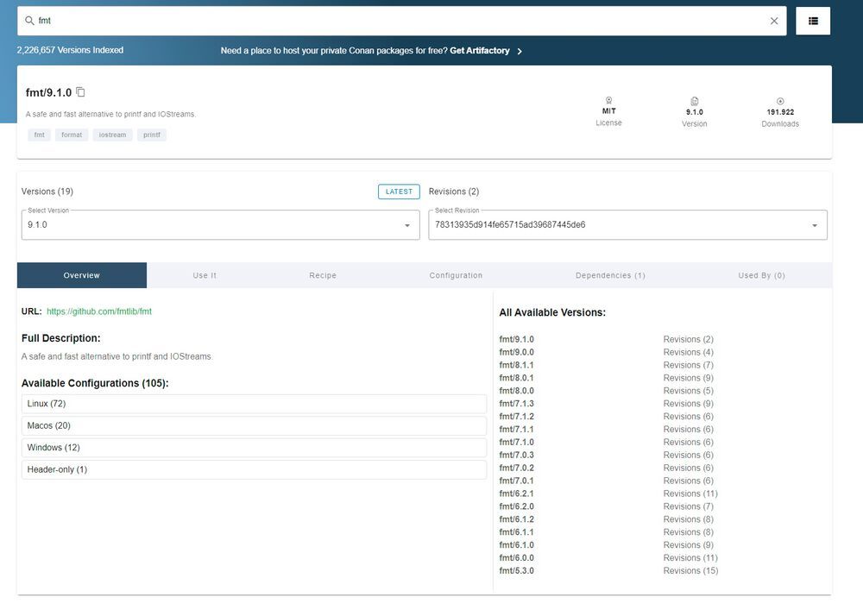Screen dimensions: 863x616
Task: Select fmt/6.1.0 in available versions
Action: tap(516, 545)
